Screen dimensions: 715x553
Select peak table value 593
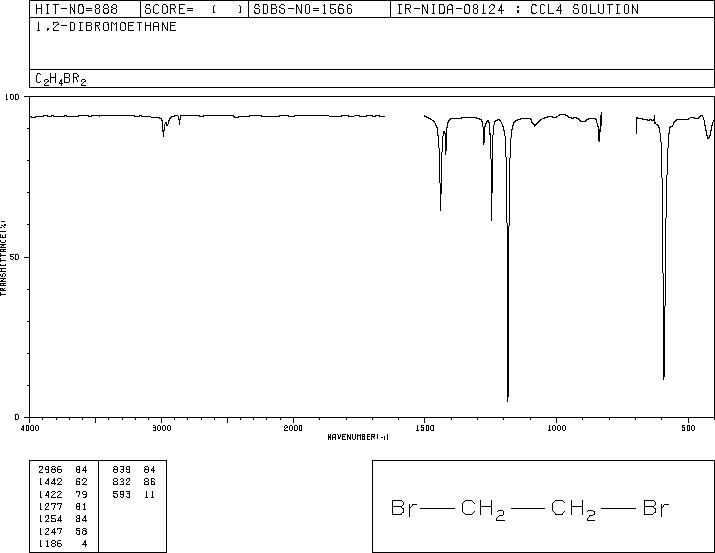[x=121, y=494]
